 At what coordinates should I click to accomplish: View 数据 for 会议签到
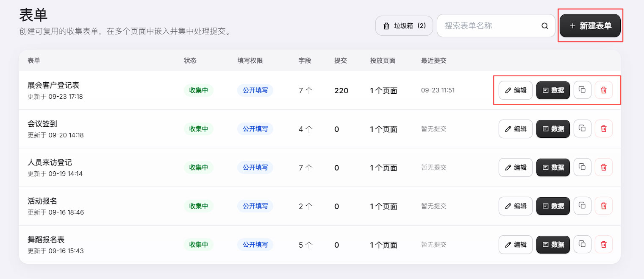click(553, 129)
